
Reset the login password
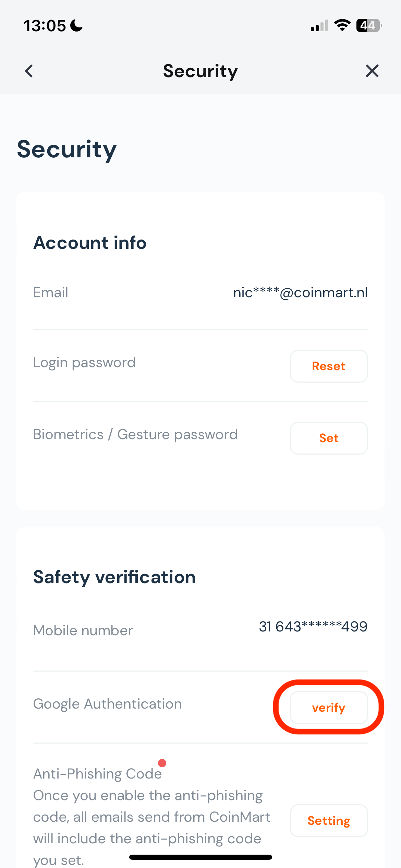329,366
